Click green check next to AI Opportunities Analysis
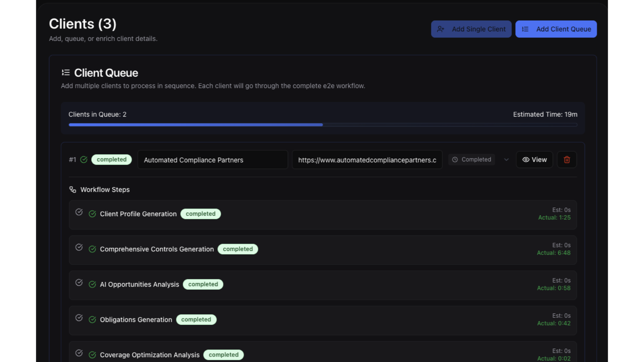The height and width of the screenshot is (362, 644). (92, 285)
